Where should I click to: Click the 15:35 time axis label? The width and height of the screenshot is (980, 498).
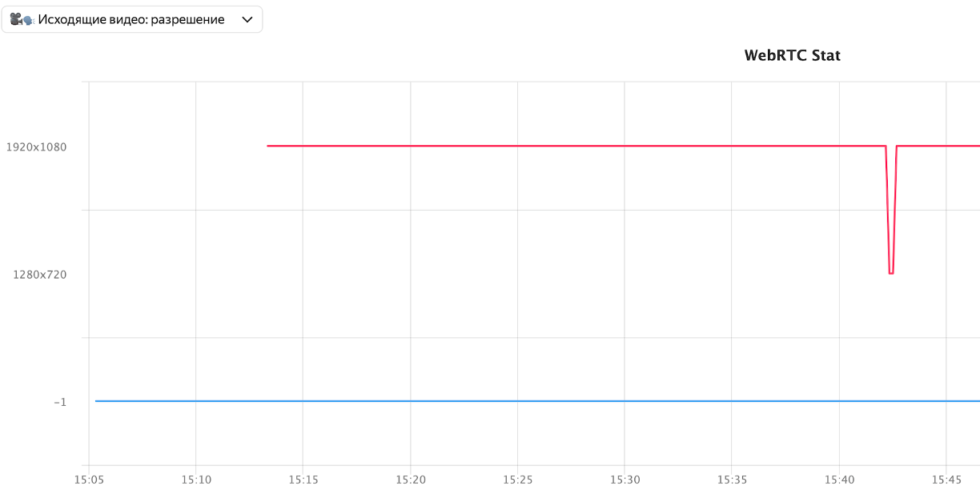point(731,480)
